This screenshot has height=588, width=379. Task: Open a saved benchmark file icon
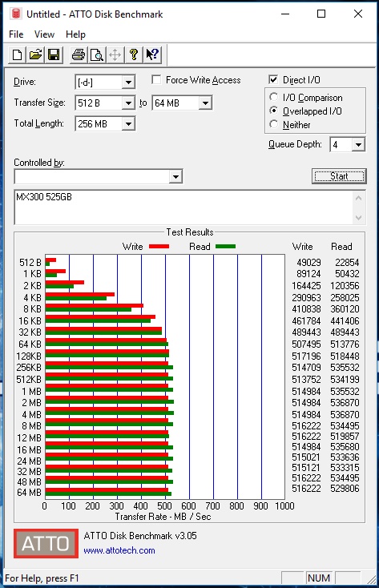(x=35, y=55)
